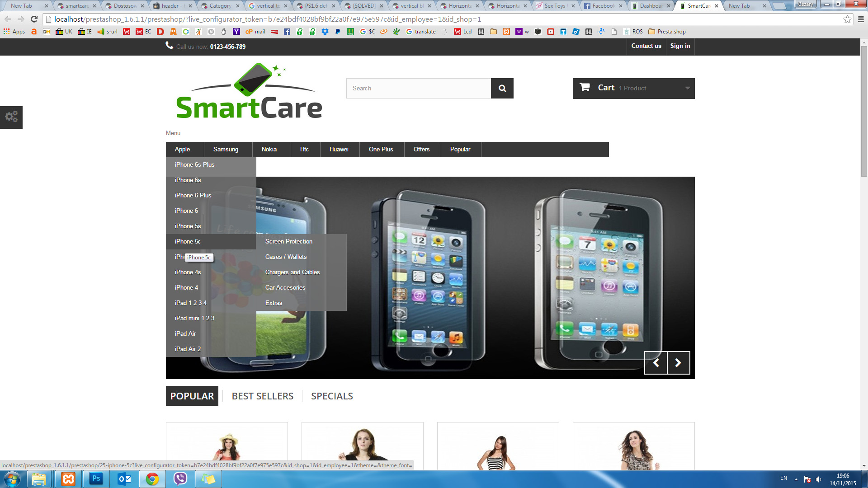The image size is (868, 488).
Task: Switch to the Specials tab
Action: (332, 396)
